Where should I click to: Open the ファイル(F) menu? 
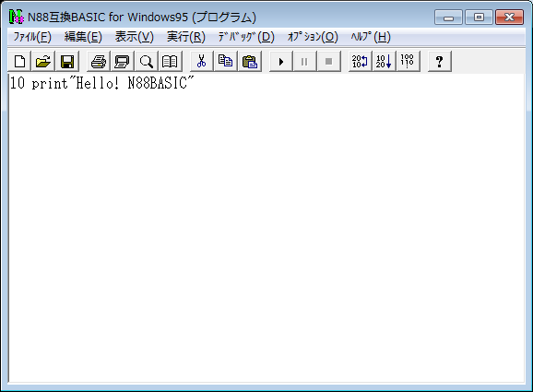pos(32,37)
